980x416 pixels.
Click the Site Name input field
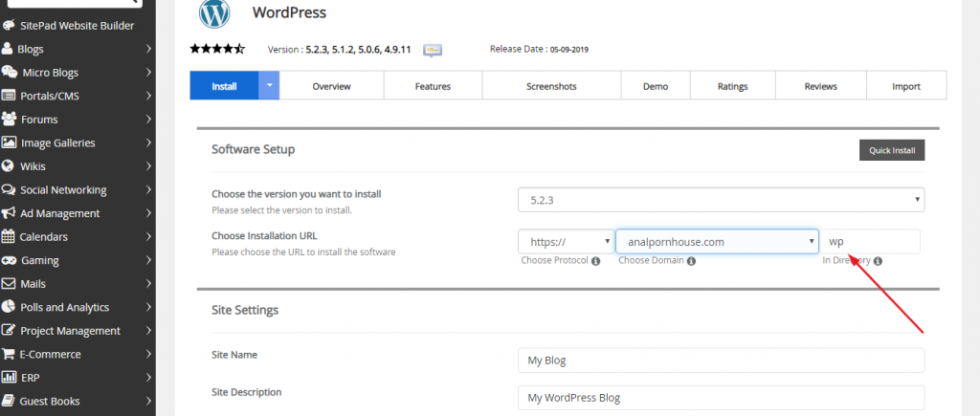pos(720,360)
